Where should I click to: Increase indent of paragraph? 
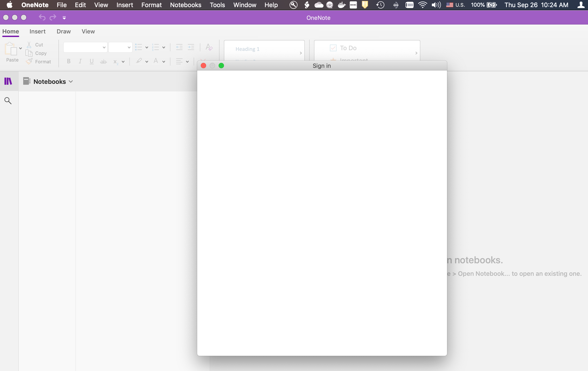coord(191,47)
